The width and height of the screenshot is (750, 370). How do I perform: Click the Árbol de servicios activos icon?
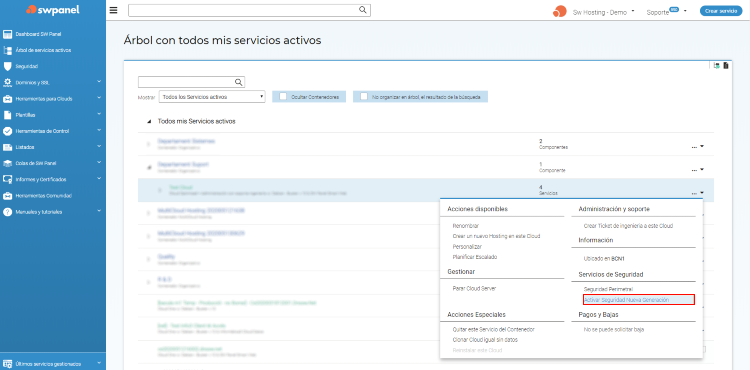[x=7, y=50]
